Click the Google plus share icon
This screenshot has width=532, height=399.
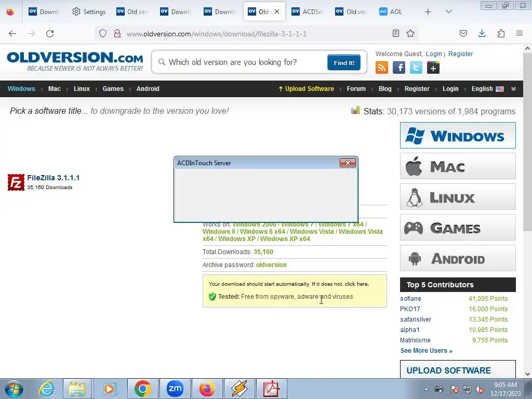point(433,68)
